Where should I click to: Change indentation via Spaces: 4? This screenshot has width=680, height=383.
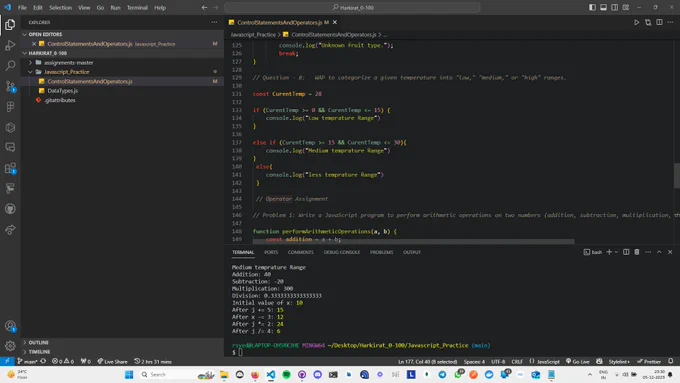[x=474, y=361]
